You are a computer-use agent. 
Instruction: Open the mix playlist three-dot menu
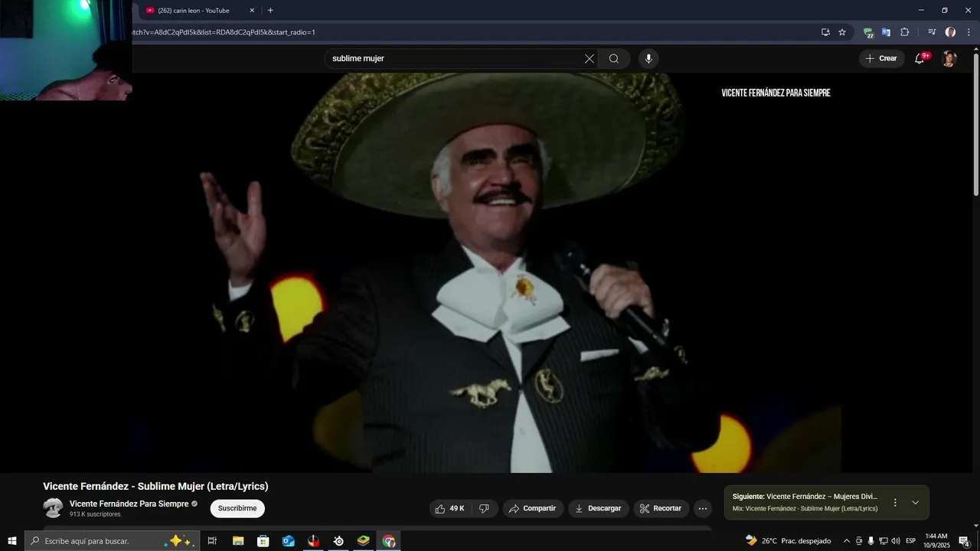(895, 503)
